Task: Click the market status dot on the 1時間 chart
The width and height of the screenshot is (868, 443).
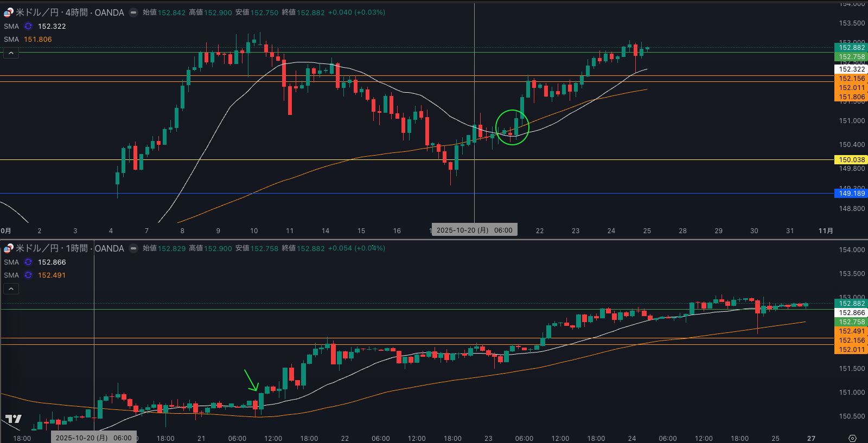Action: tap(133, 248)
